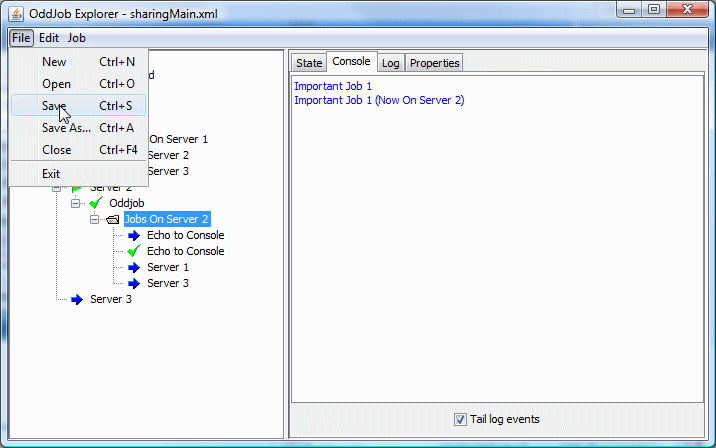Open the Properties tab
This screenshot has height=448, width=716.
point(434,63)
